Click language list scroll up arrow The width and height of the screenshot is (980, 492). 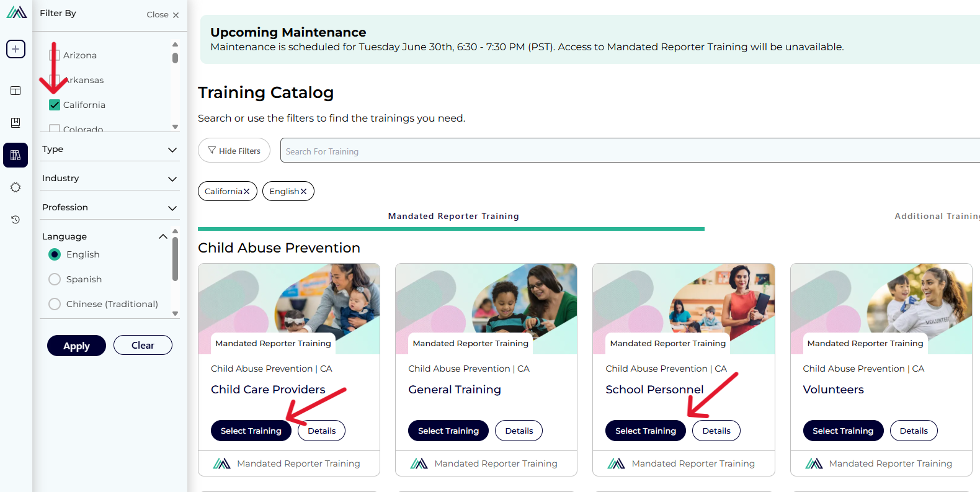[x=176, y=231]
